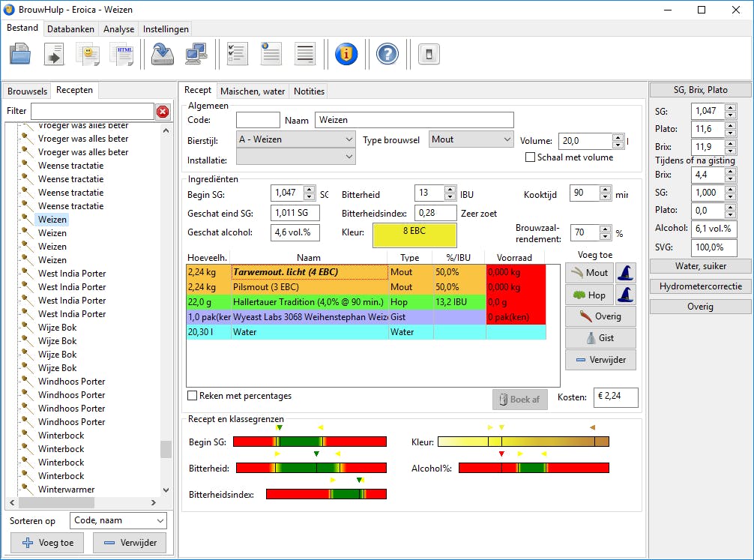
Task: Click the HTML export toolbar icon
Action: point(122,54)
